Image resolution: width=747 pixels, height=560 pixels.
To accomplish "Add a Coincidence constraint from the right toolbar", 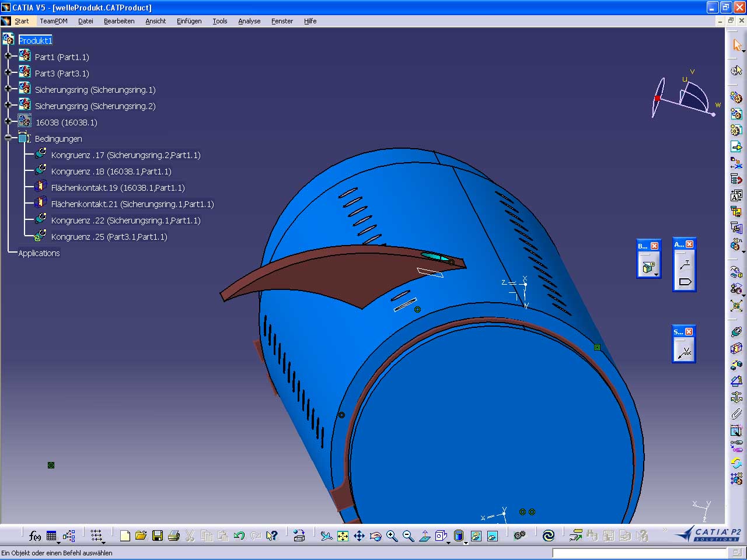I will click(x=736, y=332).
